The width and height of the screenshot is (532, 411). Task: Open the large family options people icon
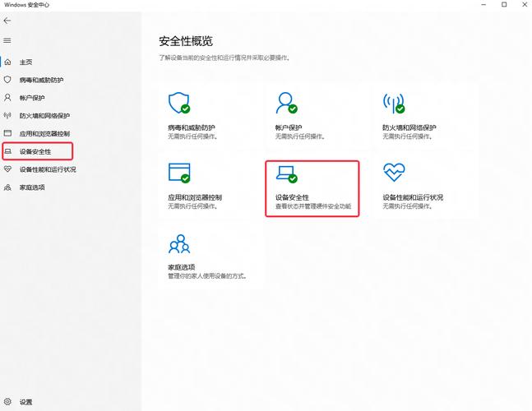179,244
